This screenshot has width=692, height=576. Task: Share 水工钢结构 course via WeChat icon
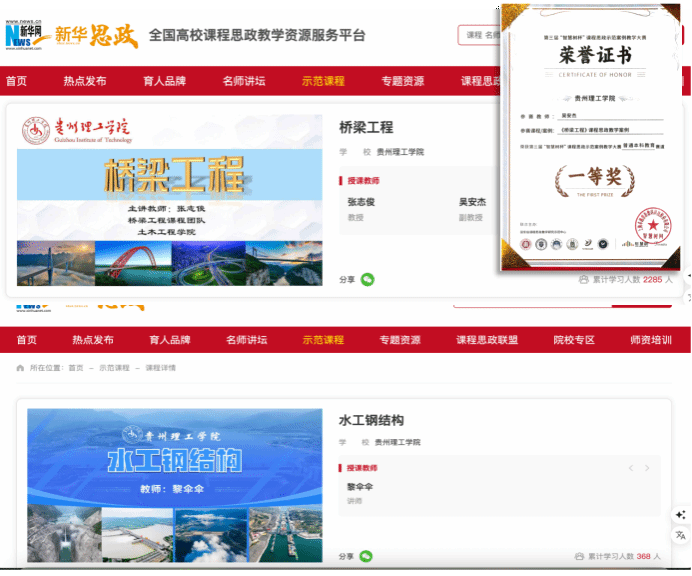pyautogui.click(x=367, y=556)
